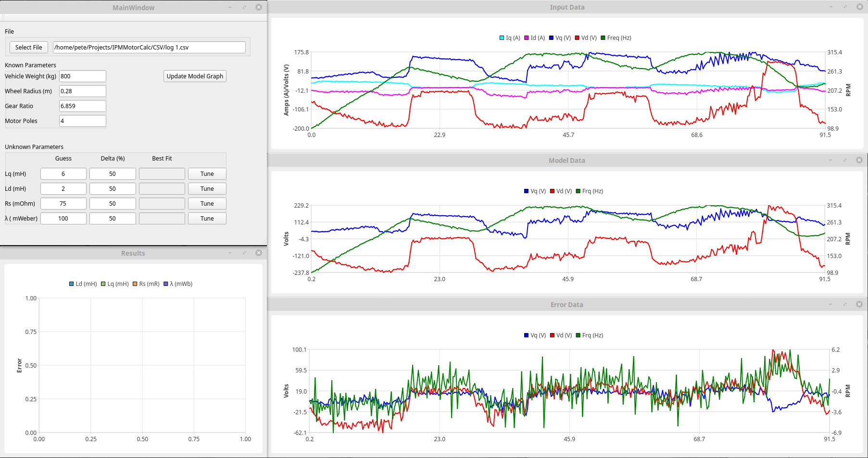The image size is (868, 458).
Task: Click the Ld (mH) legend marker in Results
Action: point(72,284)
